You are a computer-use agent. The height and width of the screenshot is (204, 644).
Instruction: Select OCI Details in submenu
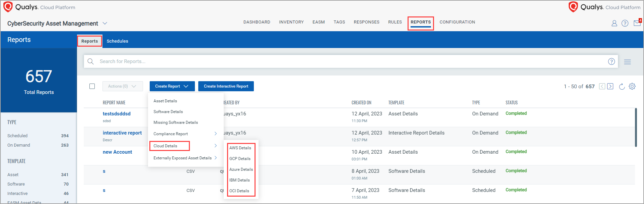point(239,191)
